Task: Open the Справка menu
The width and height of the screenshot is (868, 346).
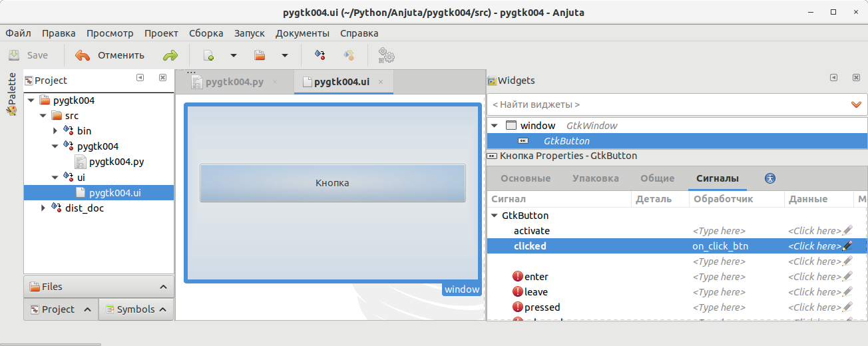Action: [x=359, y=33]
